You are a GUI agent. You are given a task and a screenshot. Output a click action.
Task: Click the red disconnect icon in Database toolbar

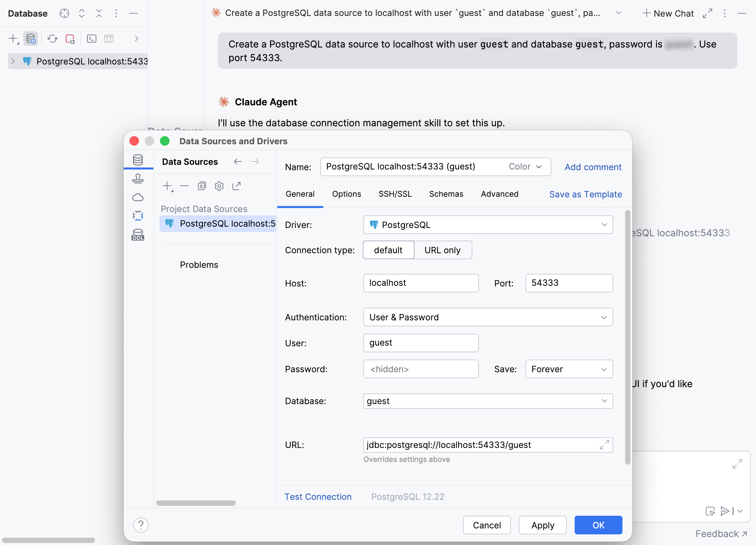coord(70,39)
